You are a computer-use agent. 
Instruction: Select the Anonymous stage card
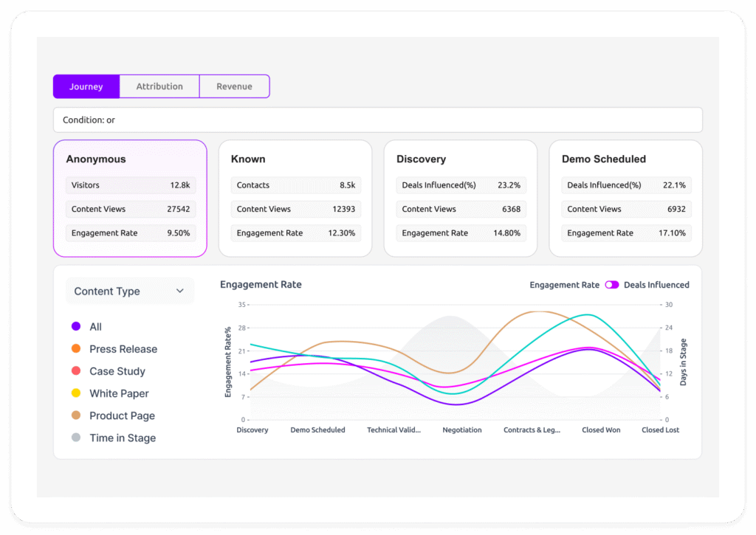(x=130, y=159)
